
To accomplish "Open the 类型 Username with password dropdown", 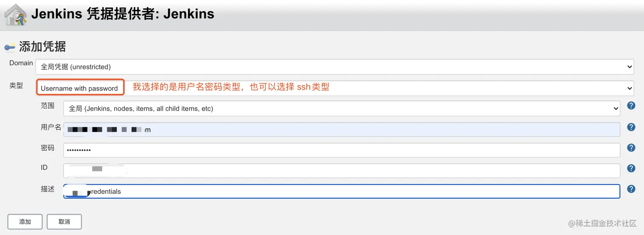I will 335,88.
